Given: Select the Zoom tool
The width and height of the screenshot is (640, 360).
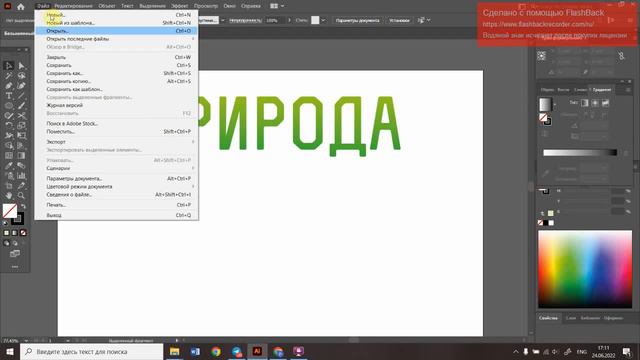Looking at the screenshot, I should click(21, 196).
